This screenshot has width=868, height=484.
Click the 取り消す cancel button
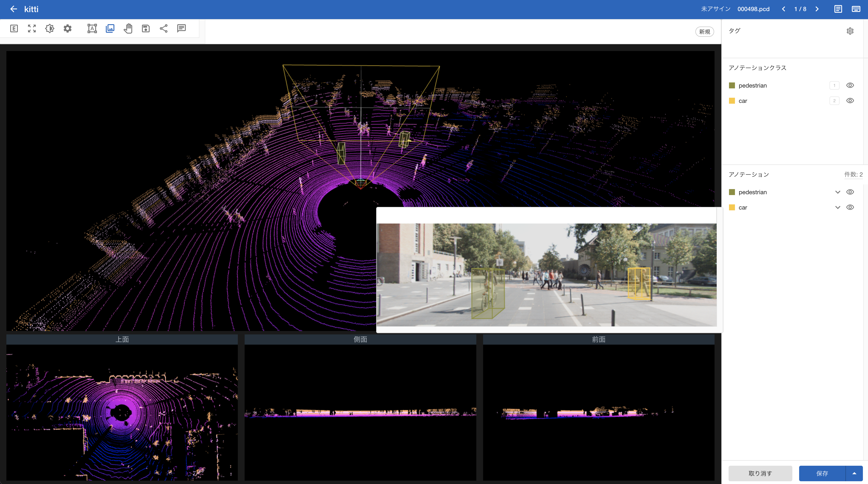pyautogui.click(x=760, y=473)
